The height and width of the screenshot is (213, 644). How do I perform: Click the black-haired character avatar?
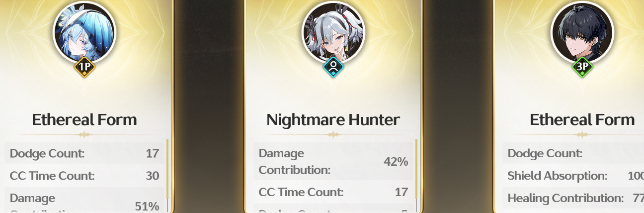pyautogui.click(x=582, y=32)
